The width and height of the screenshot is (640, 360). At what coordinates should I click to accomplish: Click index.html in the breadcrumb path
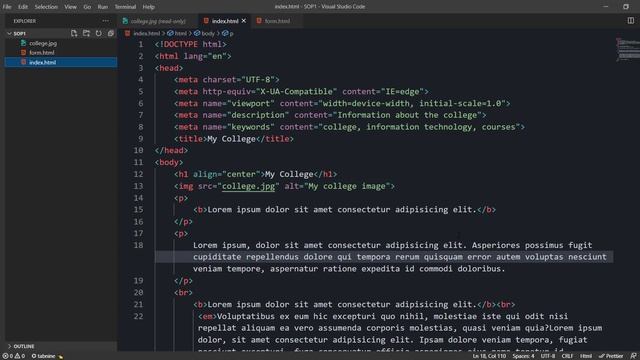click(x=142, y=33)
